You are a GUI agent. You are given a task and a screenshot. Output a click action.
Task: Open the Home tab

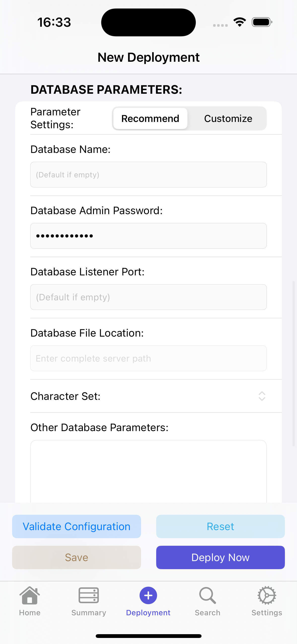coord(30,601)
